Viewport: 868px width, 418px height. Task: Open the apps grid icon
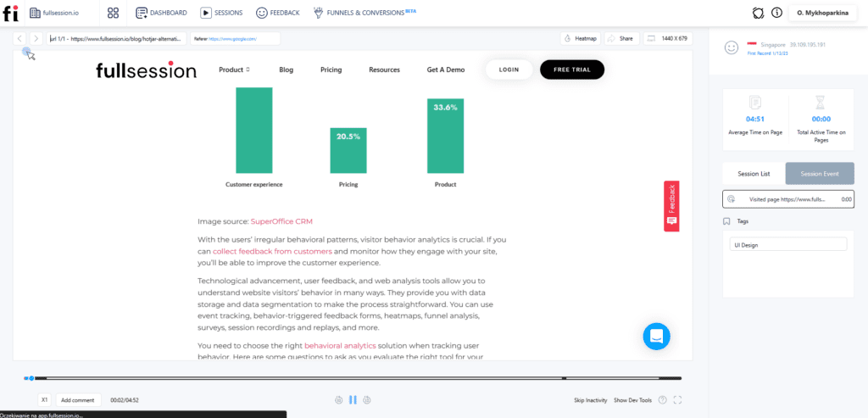(x=113, y=13)
